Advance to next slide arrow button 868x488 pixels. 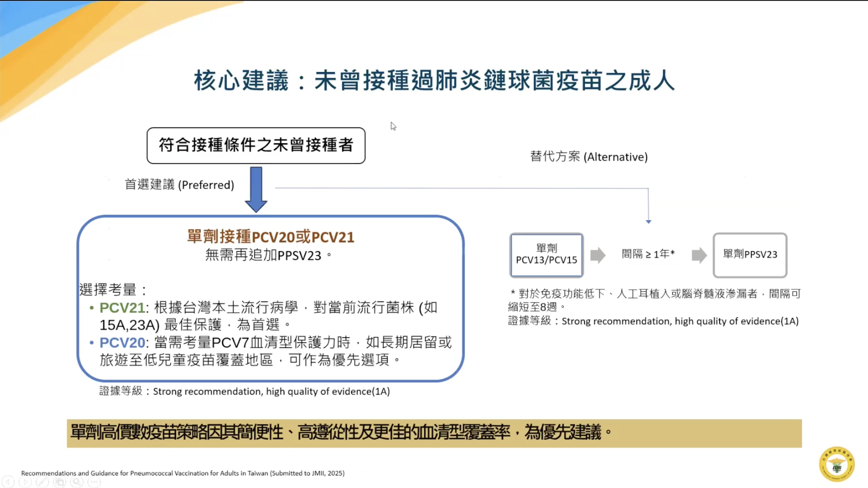coord(25,482)
